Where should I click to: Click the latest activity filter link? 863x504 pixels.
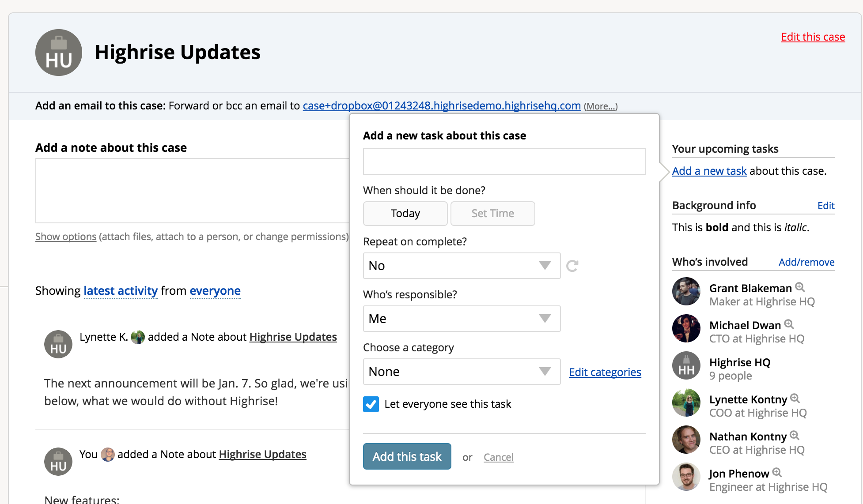121,291
